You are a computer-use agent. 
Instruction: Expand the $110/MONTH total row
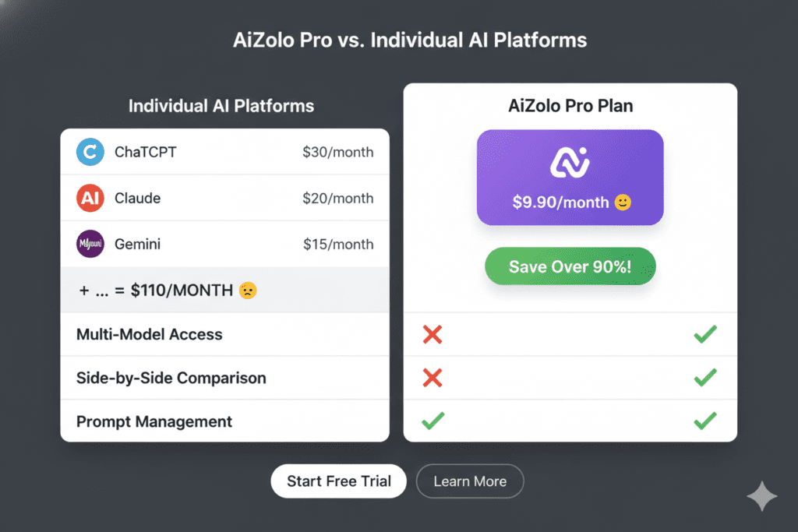(x=224, y=288)
